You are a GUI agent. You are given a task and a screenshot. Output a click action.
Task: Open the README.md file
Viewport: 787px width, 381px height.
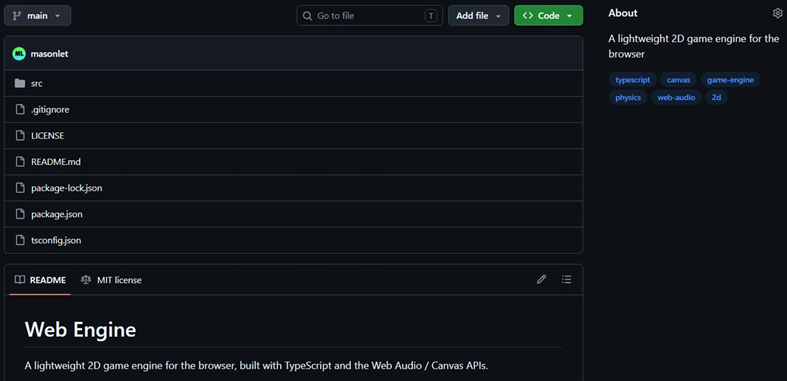click(56, 162)
